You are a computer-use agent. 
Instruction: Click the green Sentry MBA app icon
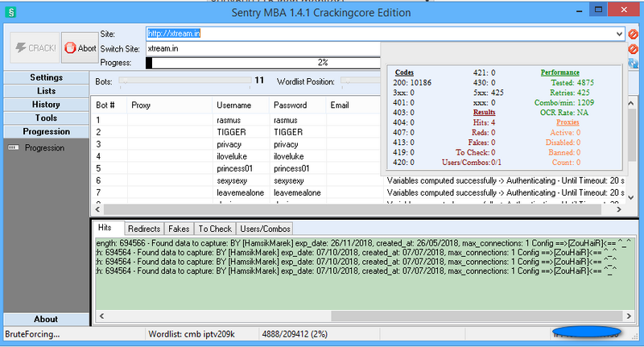(x=11, y=12)
